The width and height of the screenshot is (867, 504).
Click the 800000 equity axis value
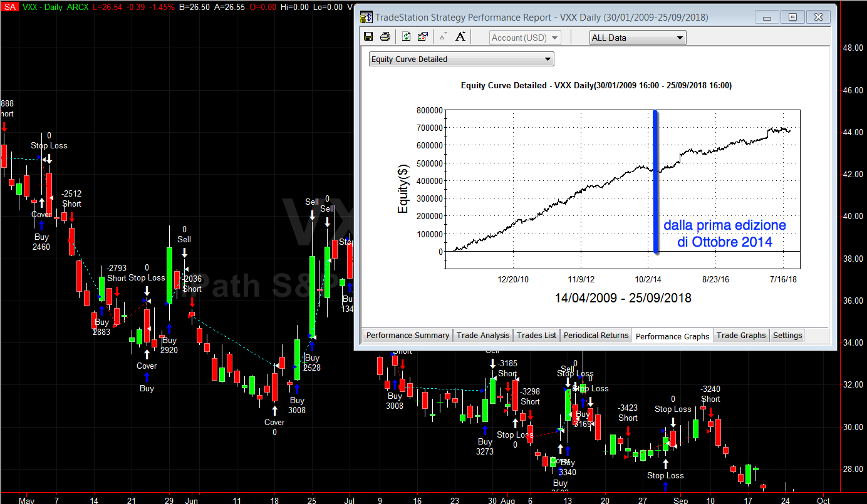(429, 110)
